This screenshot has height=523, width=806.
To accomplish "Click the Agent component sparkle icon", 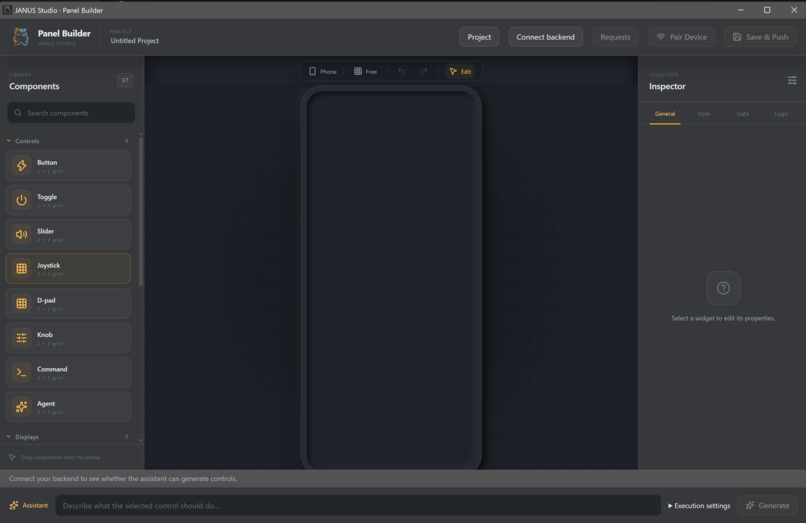I will (x=21, y=407).
